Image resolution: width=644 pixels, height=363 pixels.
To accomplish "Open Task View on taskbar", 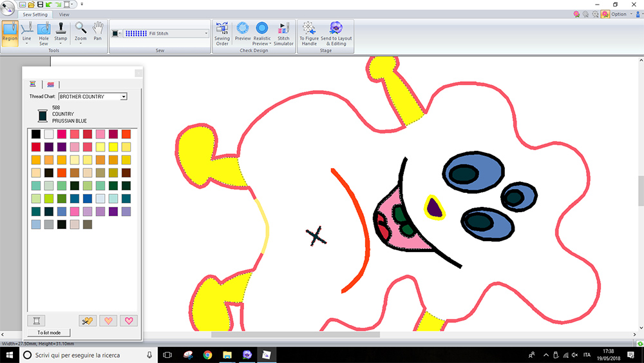I will pos(167,355).
